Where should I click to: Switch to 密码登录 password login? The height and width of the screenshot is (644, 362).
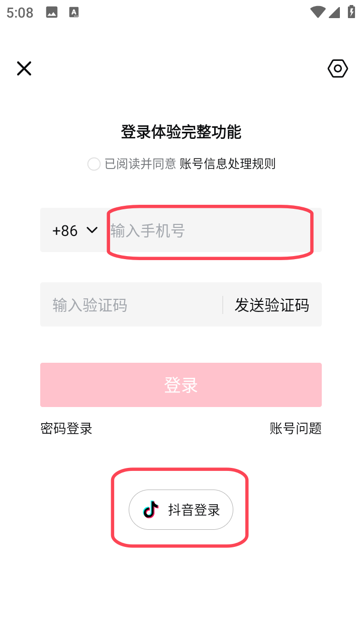(66, 429)
